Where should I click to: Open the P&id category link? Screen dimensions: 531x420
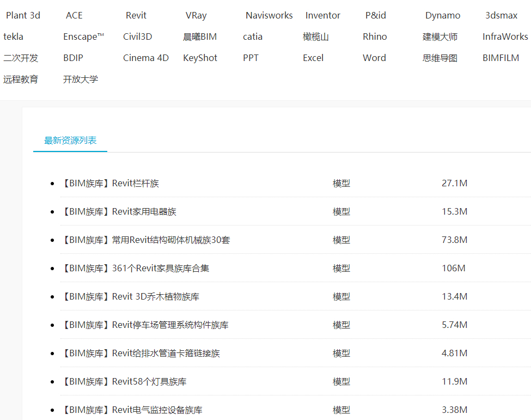pos(376,15)
